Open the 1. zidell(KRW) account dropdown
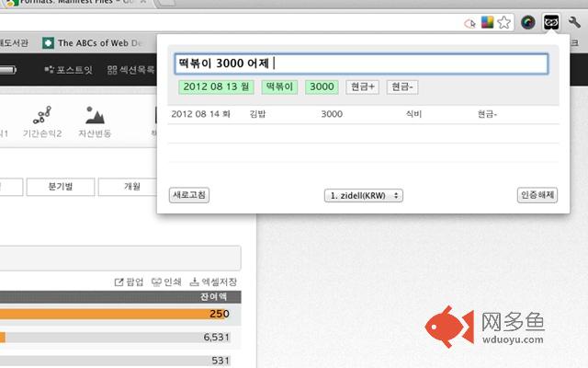Screen dimensions: 588x368 tap(364, 196)
